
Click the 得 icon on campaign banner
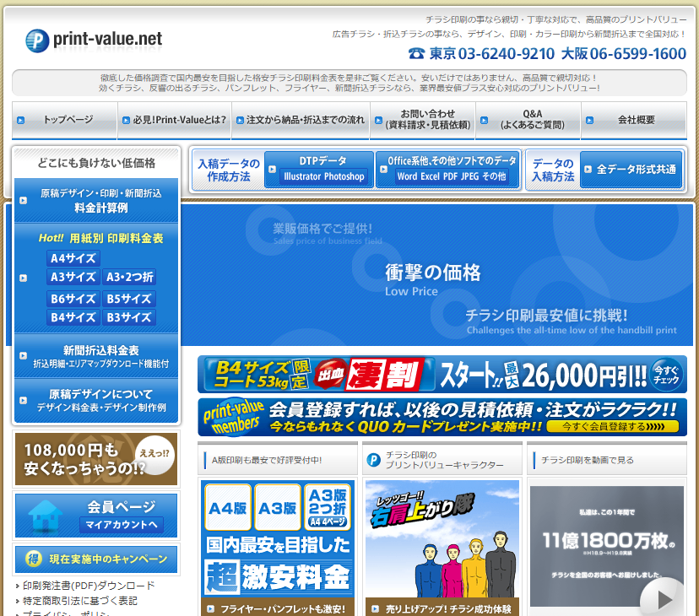click(x=34, y=559)
